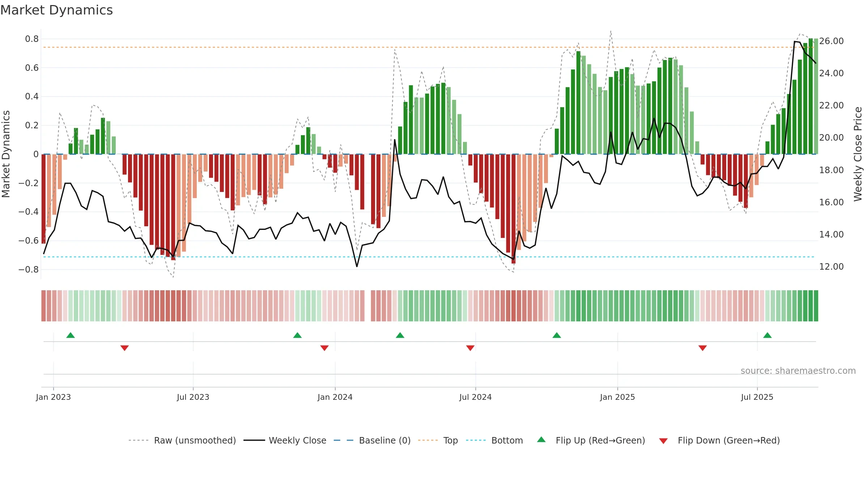Click the red Flip Down marker before Jul 2024

[470, 348]
